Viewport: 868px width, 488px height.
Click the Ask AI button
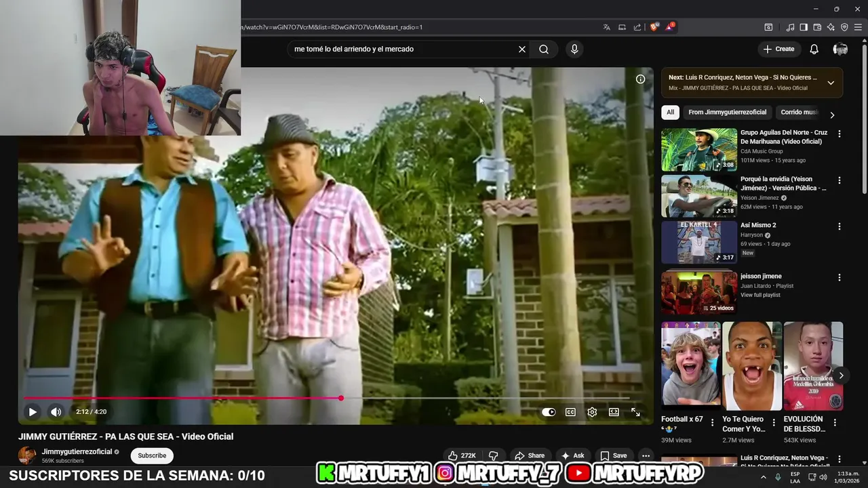click(572, 455)
